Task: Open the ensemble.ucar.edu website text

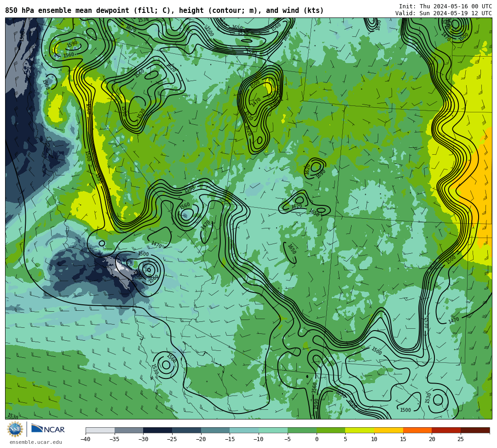Action: coord(36,442)
